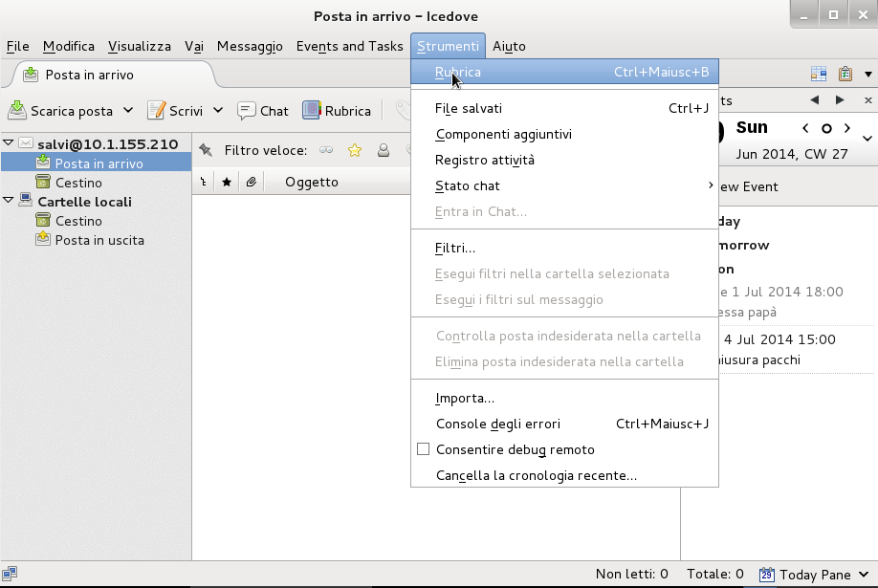Enable Consentire debug remoto checkbox
Image resolution: width=878 pixels, height=588 pixels.
(424, 449)
